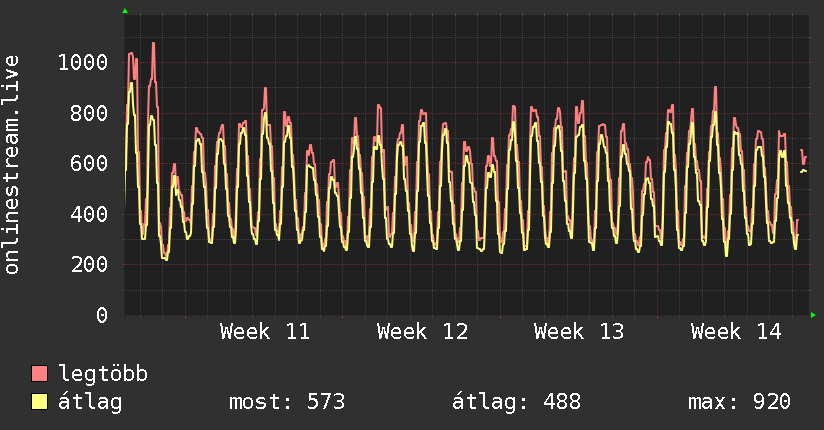
Task: Click the 1000 y-axis label
Action: pyautogui.click(x=83, y=63)
